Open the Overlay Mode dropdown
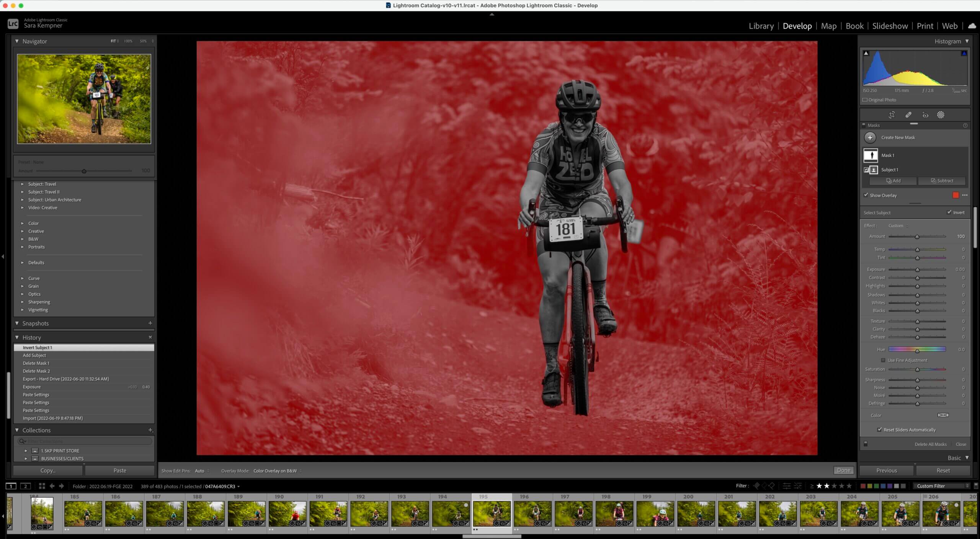 (276, 471)
